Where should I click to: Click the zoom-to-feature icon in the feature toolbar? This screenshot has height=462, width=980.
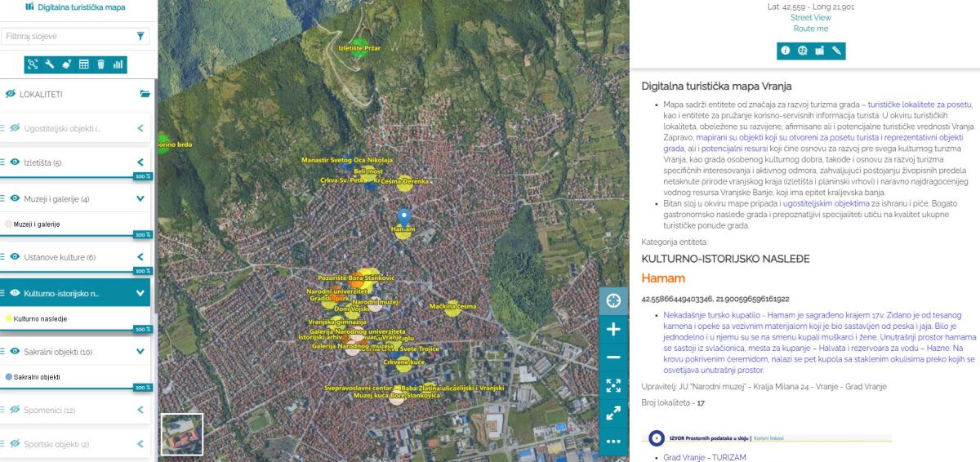[803, 51]
